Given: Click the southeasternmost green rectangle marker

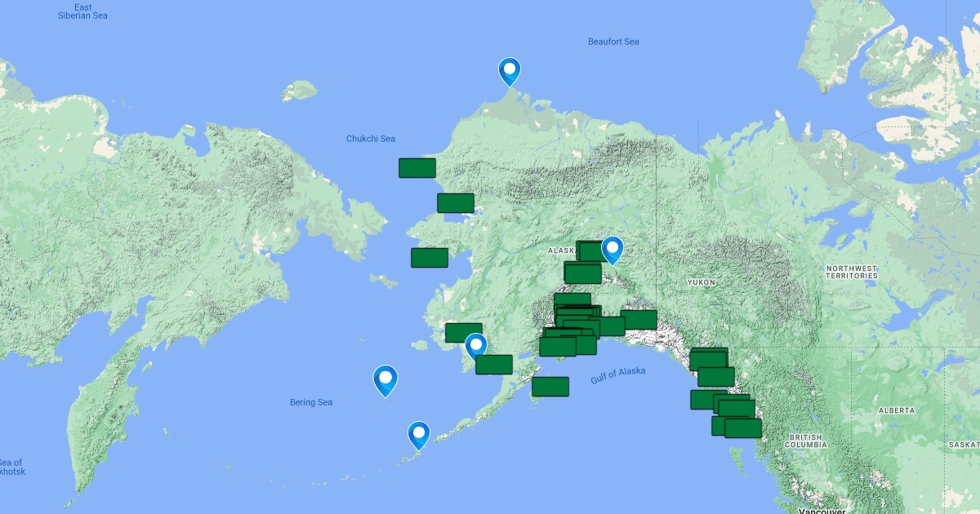Looking at the screenshot, I should coord(743,428).
